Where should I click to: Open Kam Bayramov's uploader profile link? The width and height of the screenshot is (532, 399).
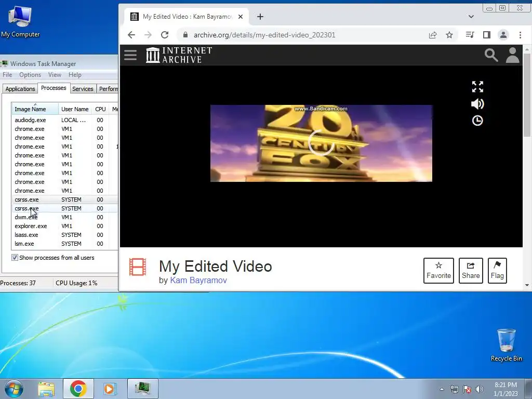[x=198, y=280]
